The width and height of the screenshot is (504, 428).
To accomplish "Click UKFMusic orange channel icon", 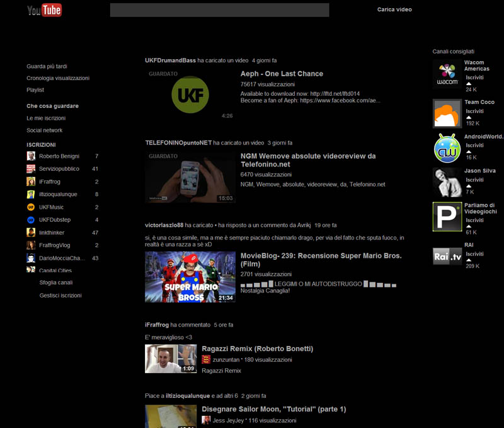I will pos(31,207).
